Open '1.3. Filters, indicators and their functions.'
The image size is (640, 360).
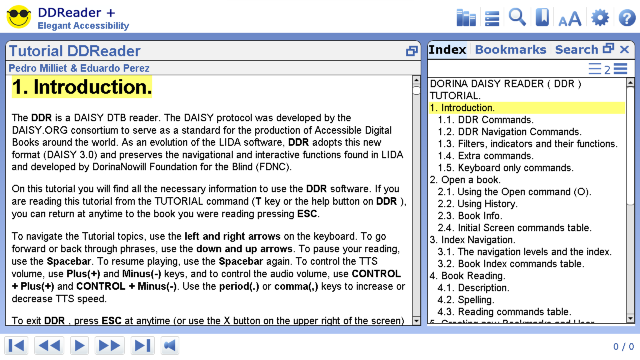click(x=527, y=144)
